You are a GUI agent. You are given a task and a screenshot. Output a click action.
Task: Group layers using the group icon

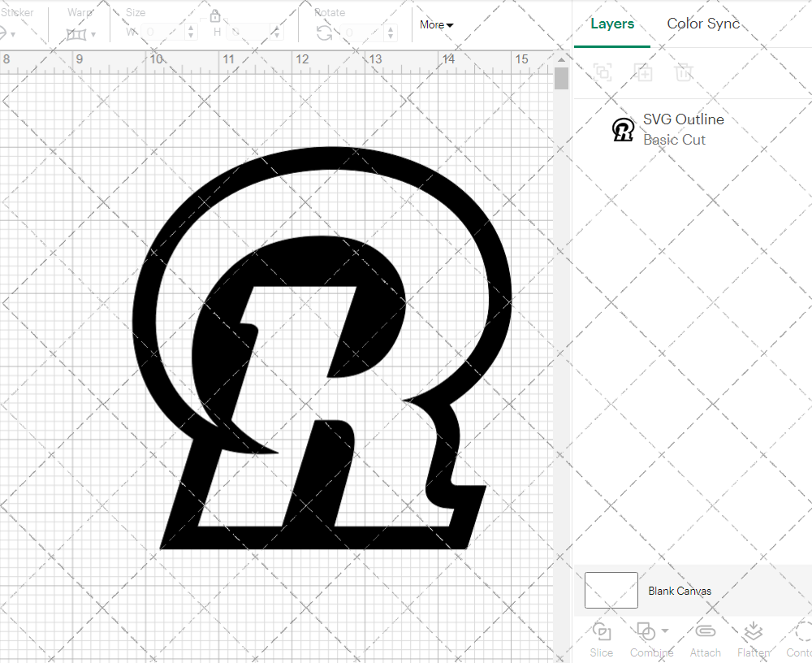[603, 72]
